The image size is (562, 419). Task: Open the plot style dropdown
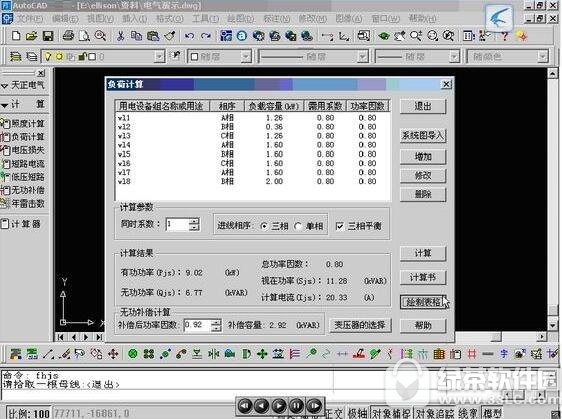coord(543,57)
